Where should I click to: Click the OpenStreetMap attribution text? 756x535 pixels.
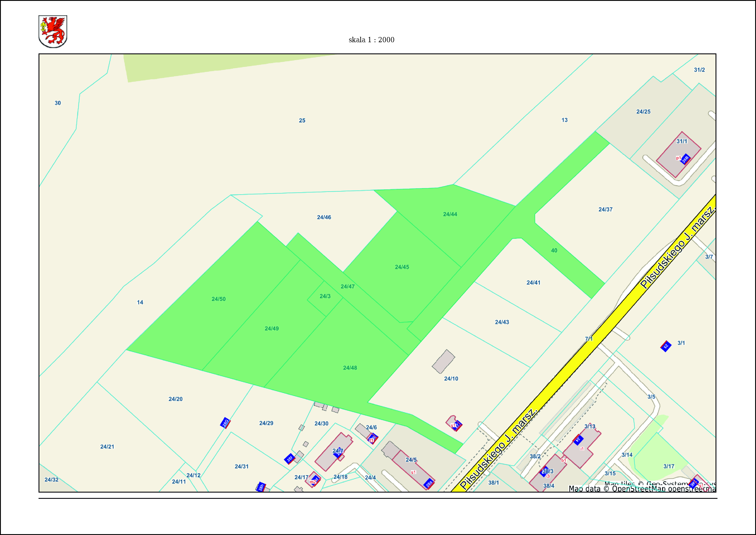(642, 489)
